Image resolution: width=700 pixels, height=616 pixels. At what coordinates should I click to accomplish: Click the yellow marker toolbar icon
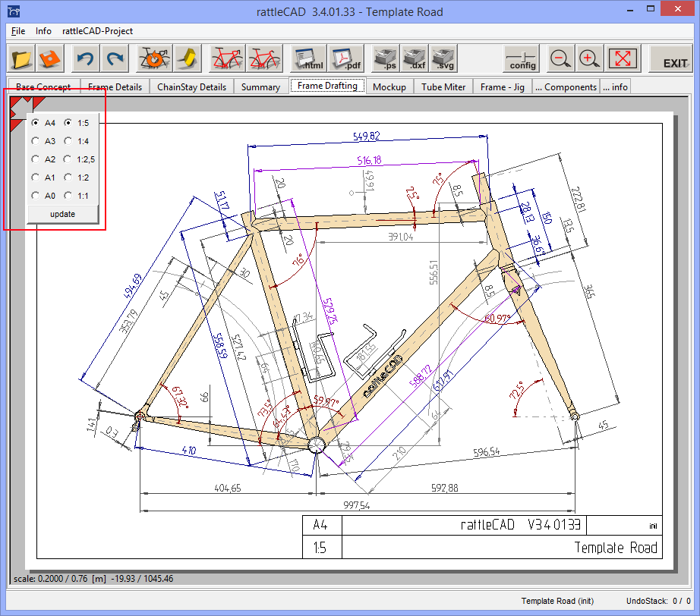188,58
